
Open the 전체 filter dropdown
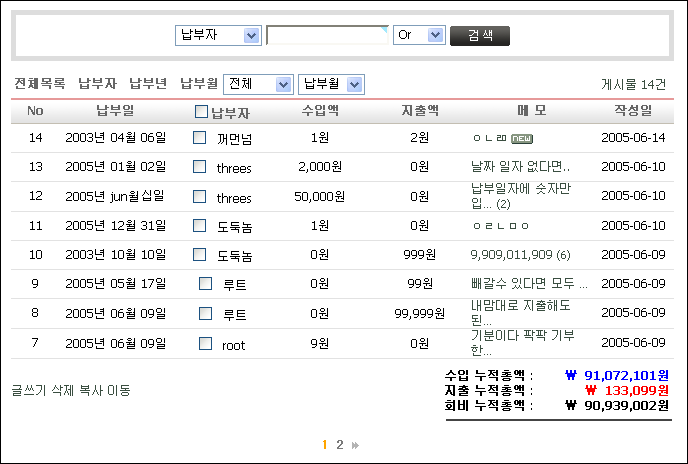258,84
